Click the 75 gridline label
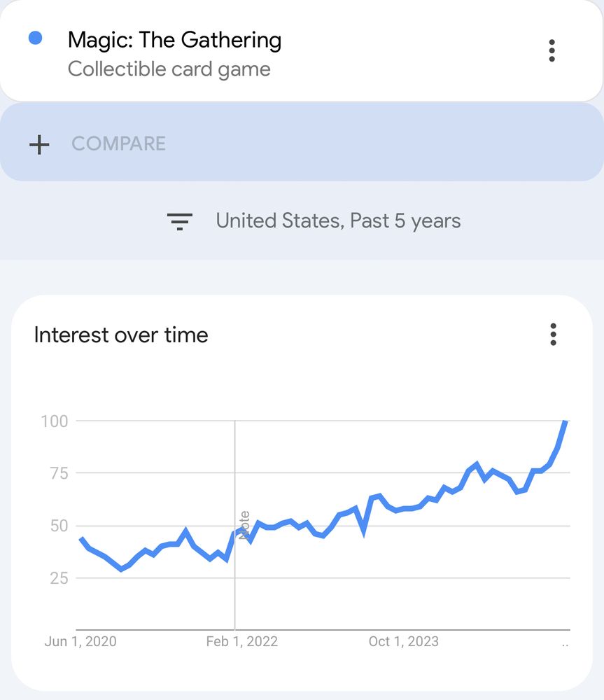Screen dimensions: 604x700 pyautogui.click(x=59, y=473)
